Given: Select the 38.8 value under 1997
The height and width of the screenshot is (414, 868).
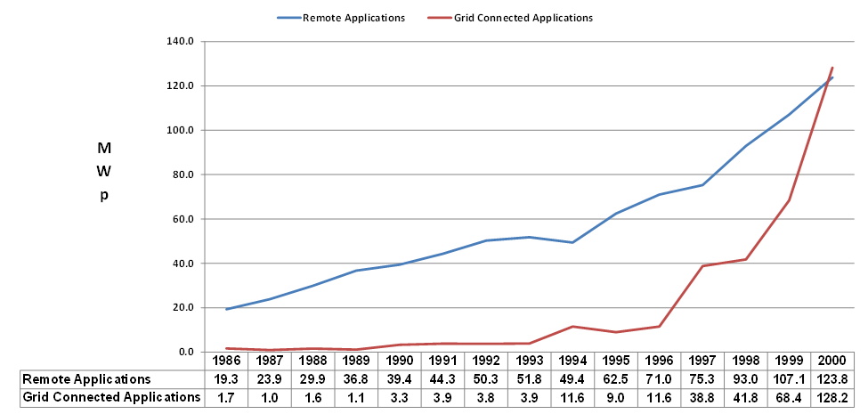Looking at the screenshot, I should (x=701, y=397).
